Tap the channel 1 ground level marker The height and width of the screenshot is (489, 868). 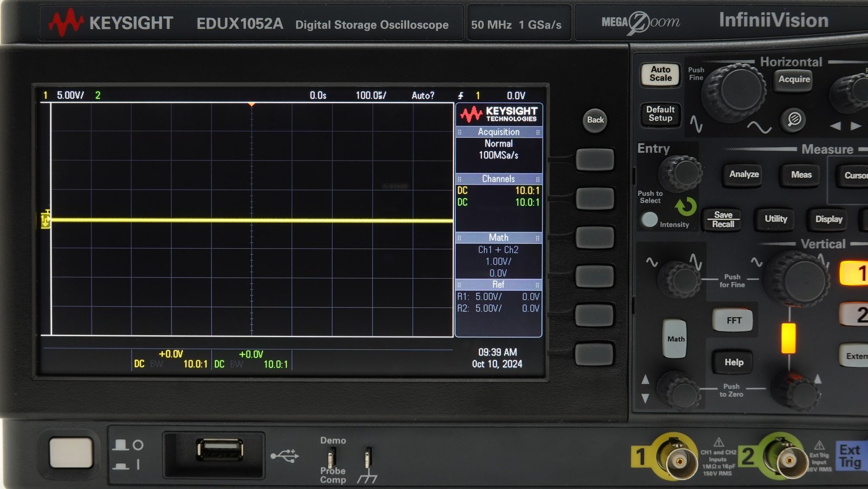coord(46,220)
